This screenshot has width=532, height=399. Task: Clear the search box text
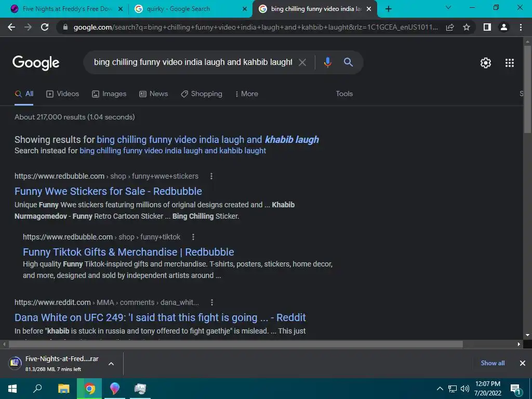tap(302, 62)
